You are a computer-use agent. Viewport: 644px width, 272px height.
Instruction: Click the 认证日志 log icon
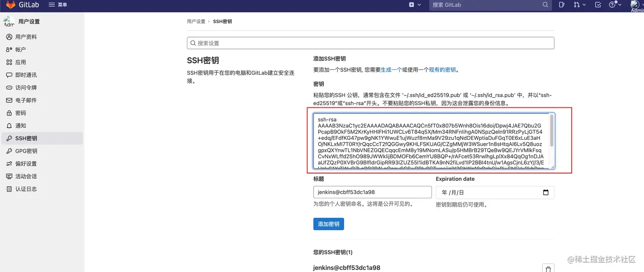9,189
